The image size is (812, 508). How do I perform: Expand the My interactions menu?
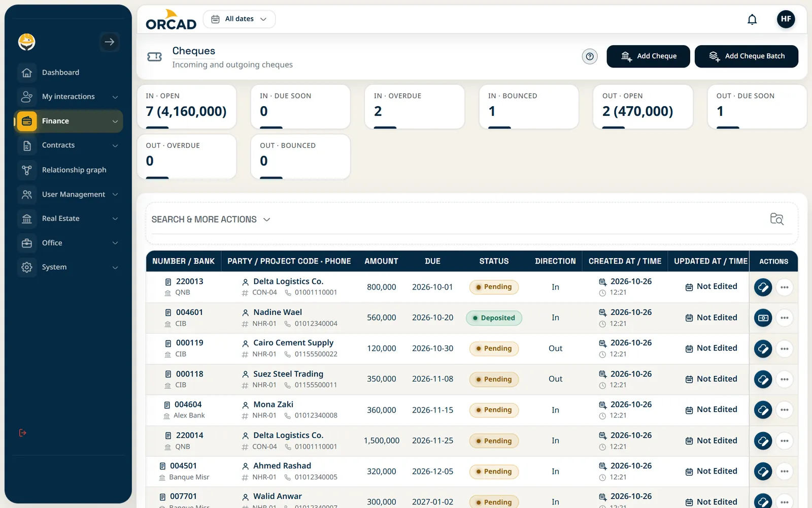[x=69, y=97]
